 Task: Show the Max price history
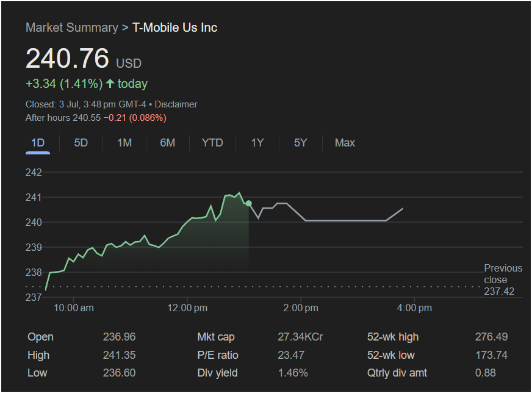(345, 143)
